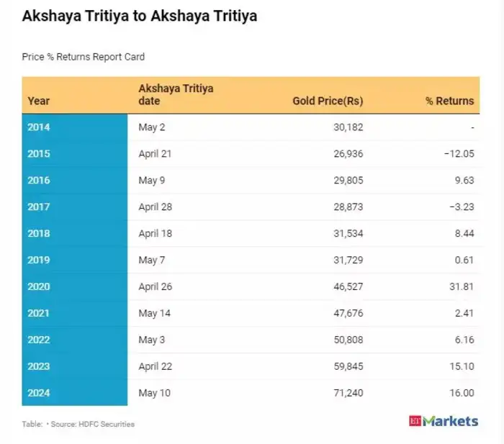Click the gold price 71,240 cell
Viewport: 504px width, 444px height.
(x=348, y=393)
